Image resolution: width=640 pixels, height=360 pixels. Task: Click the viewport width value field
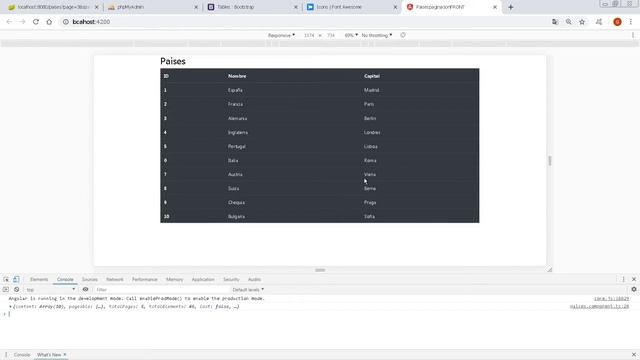309,36
